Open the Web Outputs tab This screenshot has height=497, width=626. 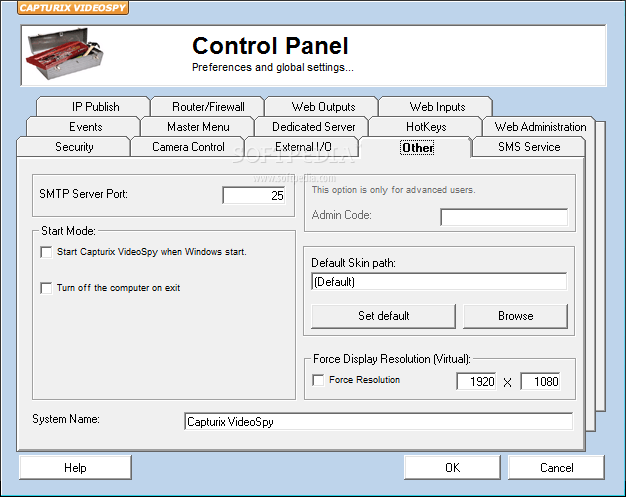coord(323,107)
